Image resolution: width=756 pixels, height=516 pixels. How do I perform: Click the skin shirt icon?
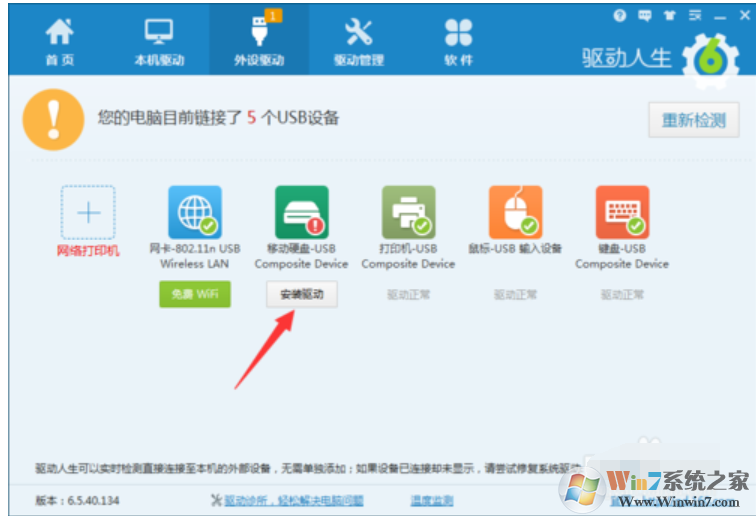coord(669,16)
